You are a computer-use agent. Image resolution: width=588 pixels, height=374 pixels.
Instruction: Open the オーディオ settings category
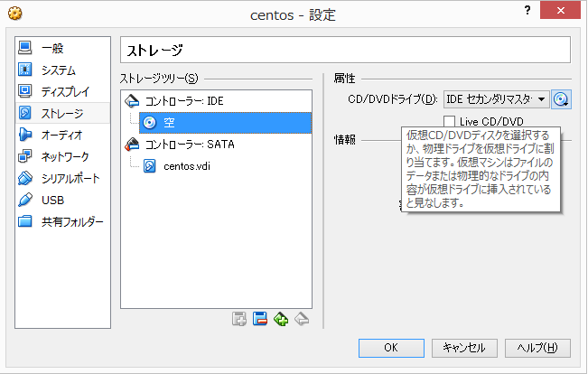62,135
